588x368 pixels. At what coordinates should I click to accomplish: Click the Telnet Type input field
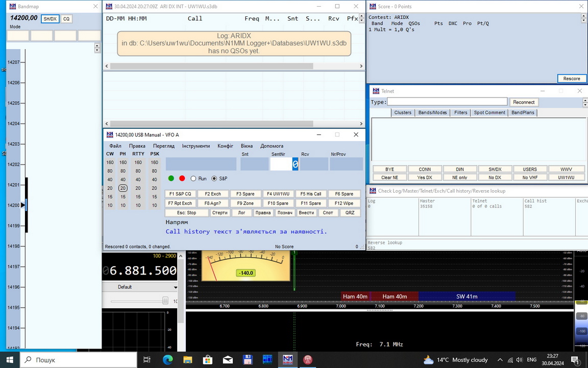pos(447,102)
